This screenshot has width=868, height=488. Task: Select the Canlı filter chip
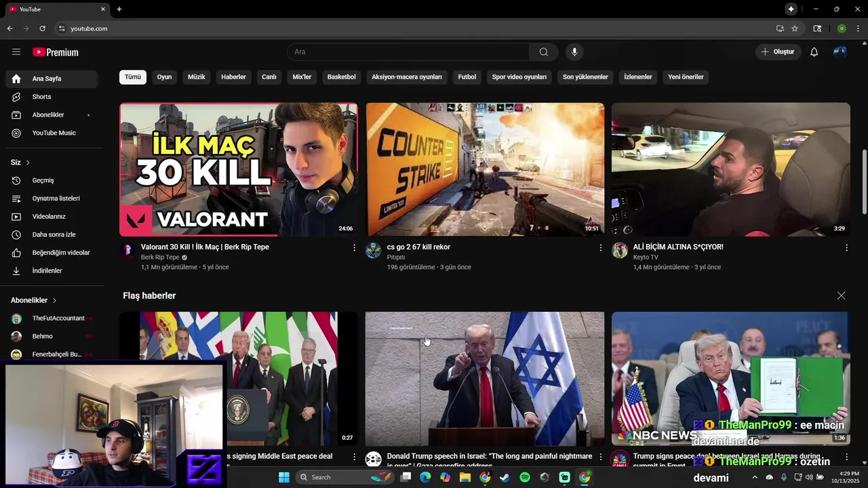(269, 77)
